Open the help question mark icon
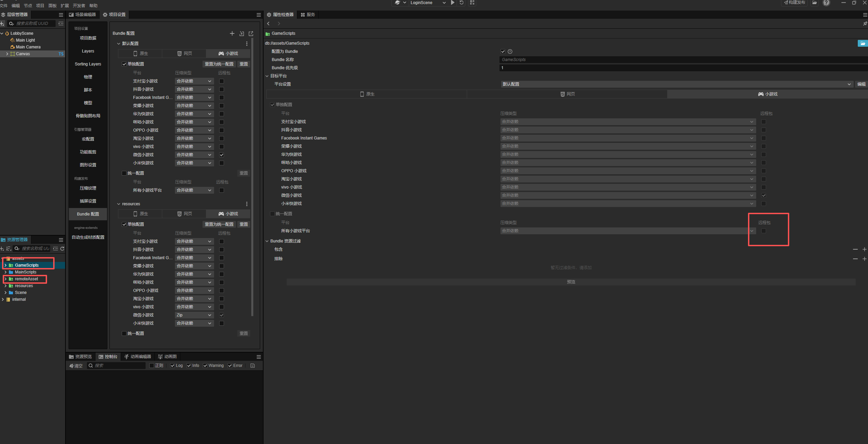Image resolution: width=868 pixels, height=444 pixels. pyautogui.click(x=826, y=3)
